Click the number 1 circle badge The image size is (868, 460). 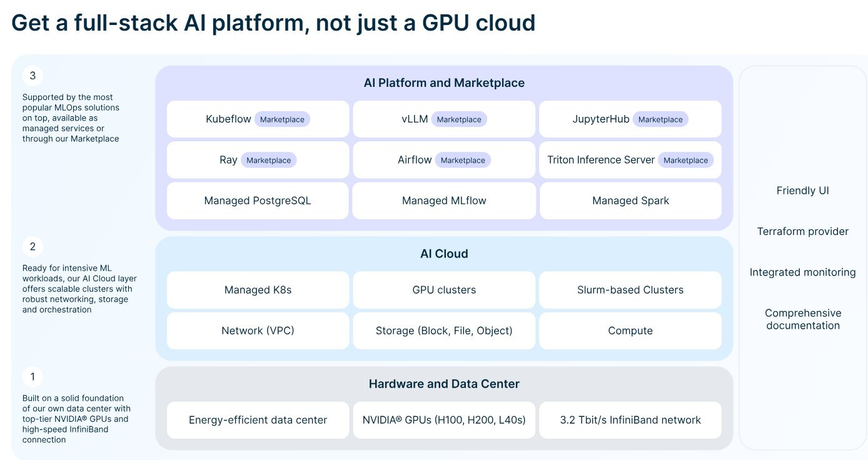point(33,377)
